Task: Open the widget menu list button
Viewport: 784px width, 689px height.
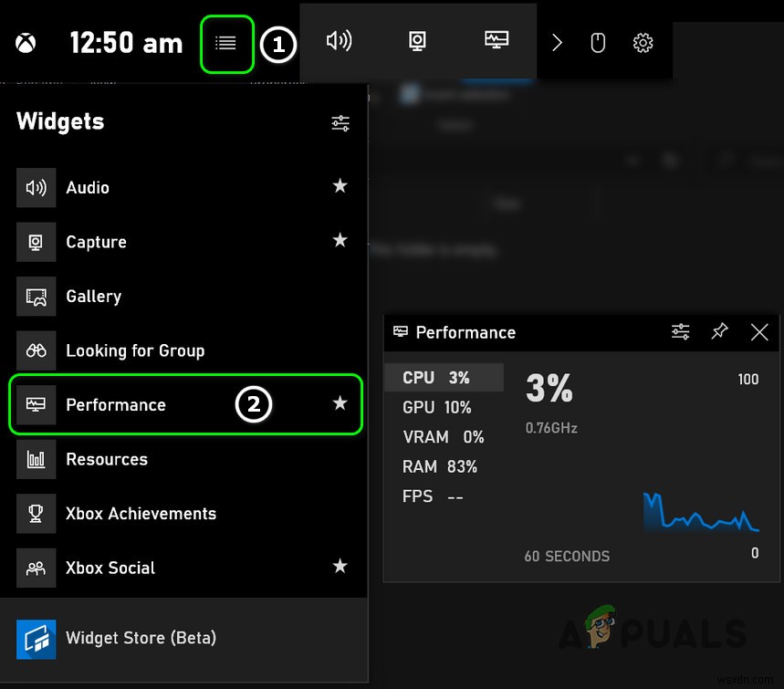Action: (x=225, y=43)
